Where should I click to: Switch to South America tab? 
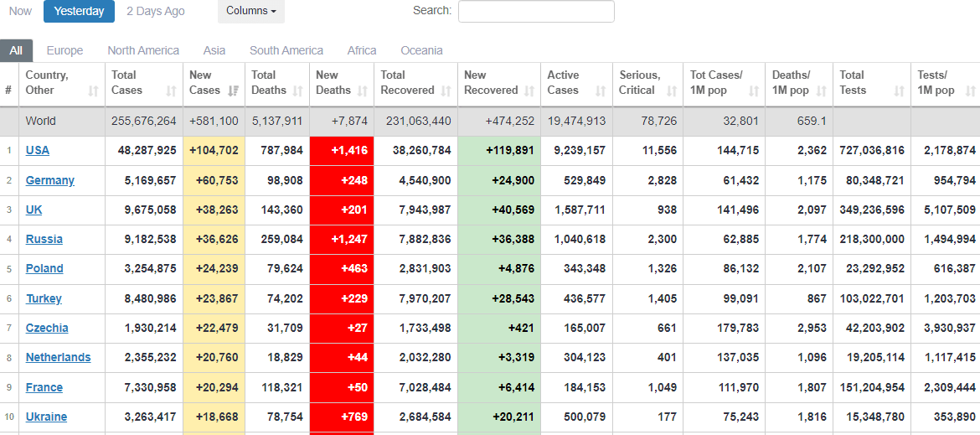pos(286,50)
